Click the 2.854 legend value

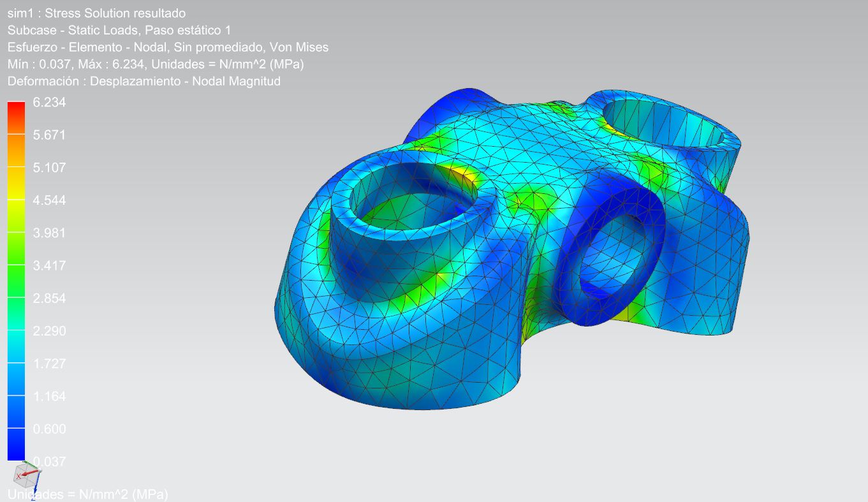[50, 298]
